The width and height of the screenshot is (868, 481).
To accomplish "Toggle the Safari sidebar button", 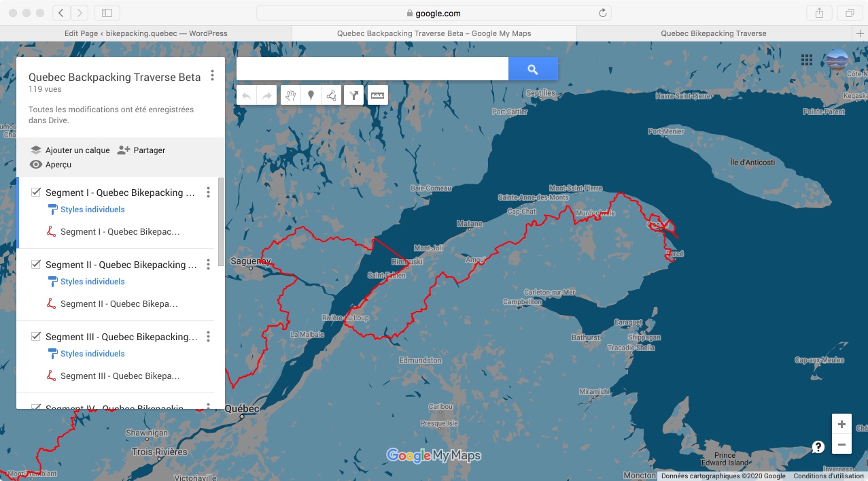I will point(107,13).
